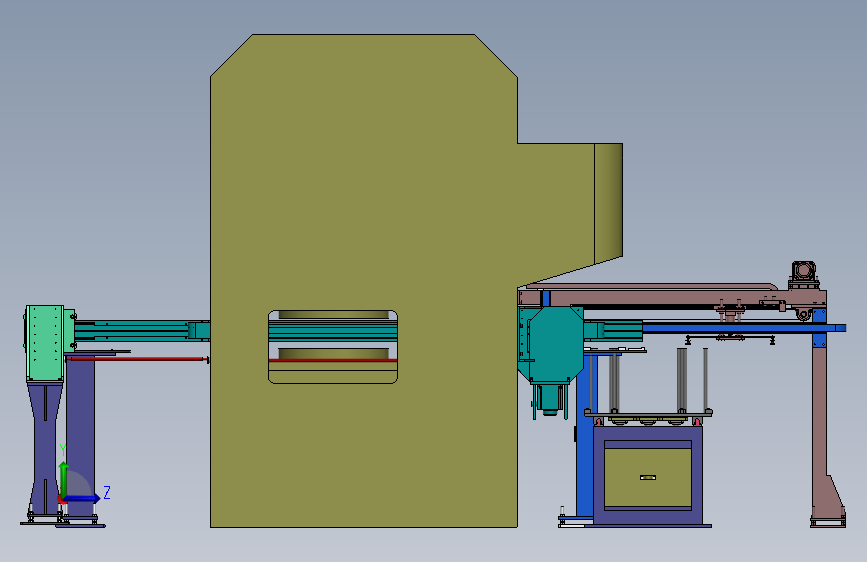
Task: Click the blue Z axis arrow of triad
Action: pos(82,498)
